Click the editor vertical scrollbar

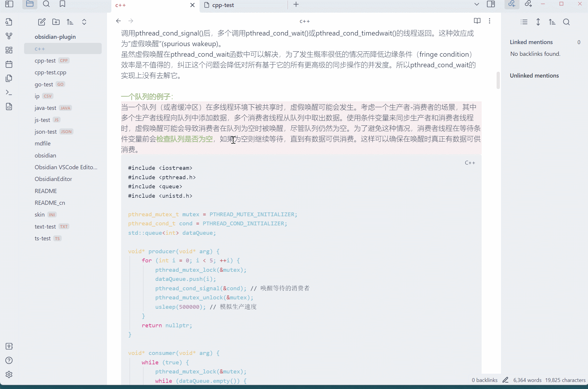[x=498, y=80]
